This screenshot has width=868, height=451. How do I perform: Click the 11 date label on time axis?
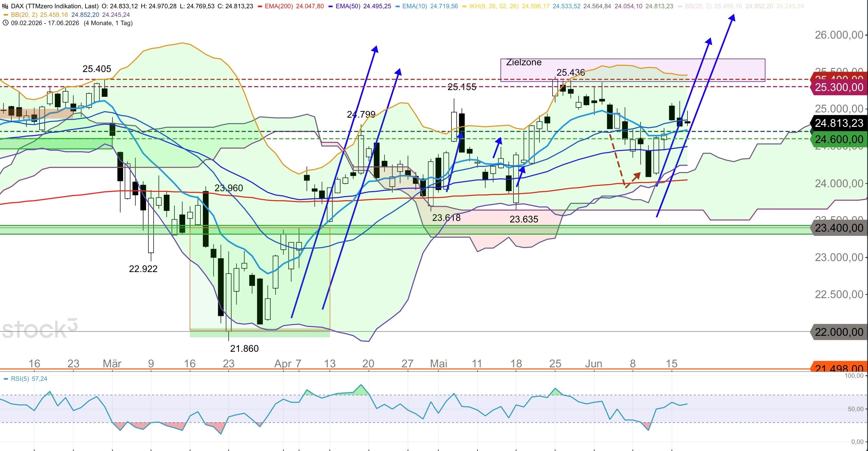click(x=477, y=363)
